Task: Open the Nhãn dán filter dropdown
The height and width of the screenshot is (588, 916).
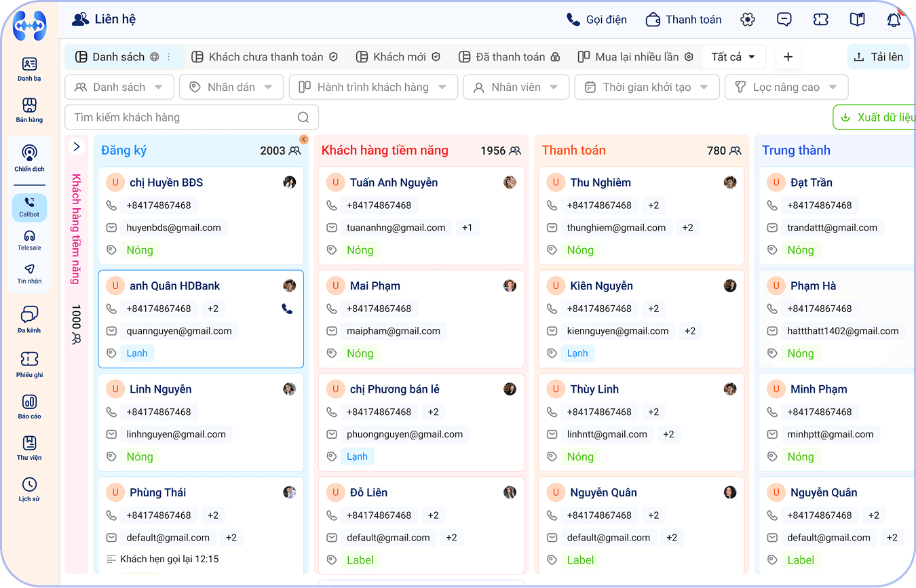Action: click(230, 87)
